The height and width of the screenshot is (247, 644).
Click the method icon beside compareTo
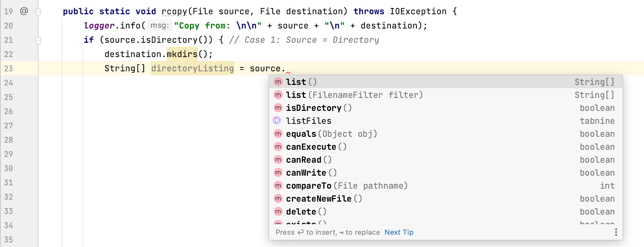278,185
